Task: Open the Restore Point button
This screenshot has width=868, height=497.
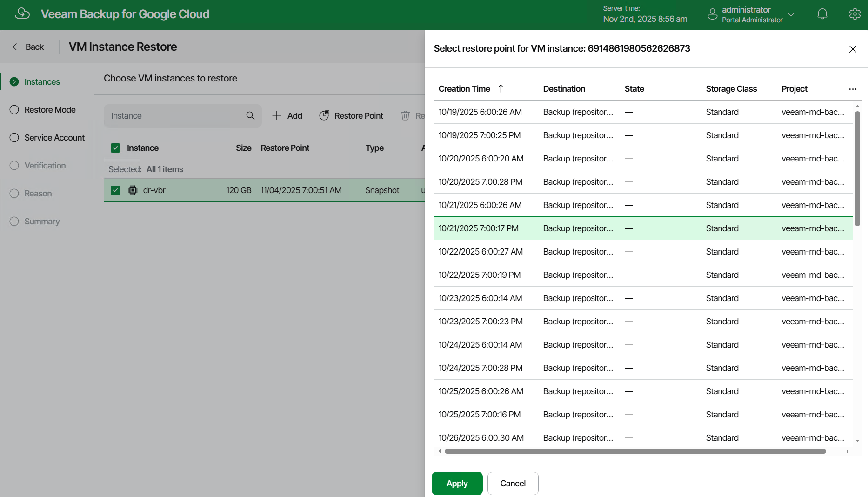Action: [351, 116]
